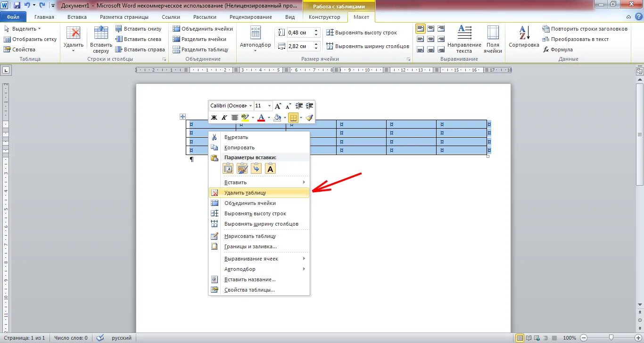This screenshot has height=343, width=644.
Task: Select top-right cell alignment
Action: [441, 29]
